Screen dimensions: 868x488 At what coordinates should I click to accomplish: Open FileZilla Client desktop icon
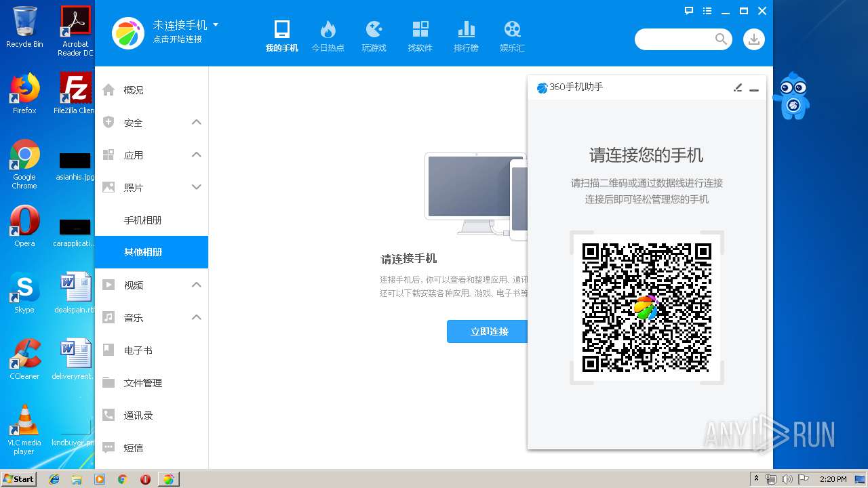(75, 94)
